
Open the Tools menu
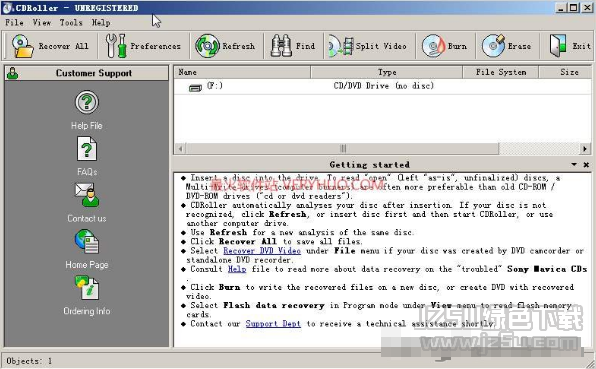point(71,22)
